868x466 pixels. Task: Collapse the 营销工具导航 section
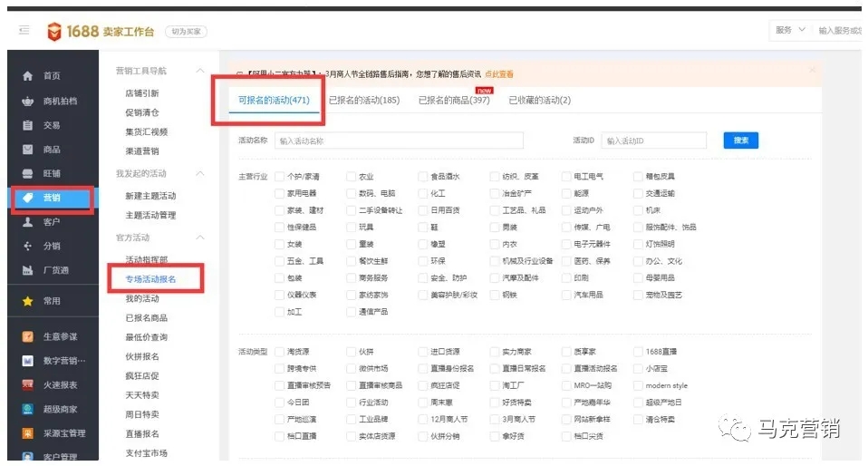[200, 71]
